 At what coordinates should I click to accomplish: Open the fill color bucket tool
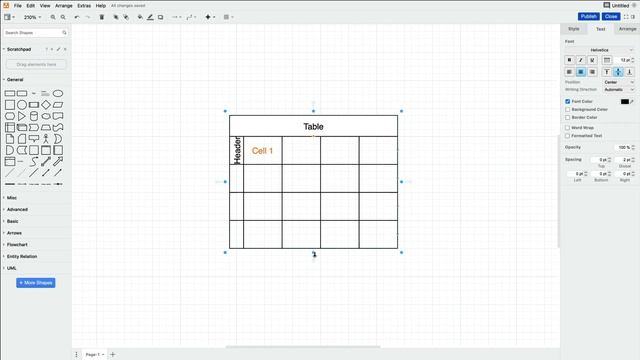coord(140,17)
